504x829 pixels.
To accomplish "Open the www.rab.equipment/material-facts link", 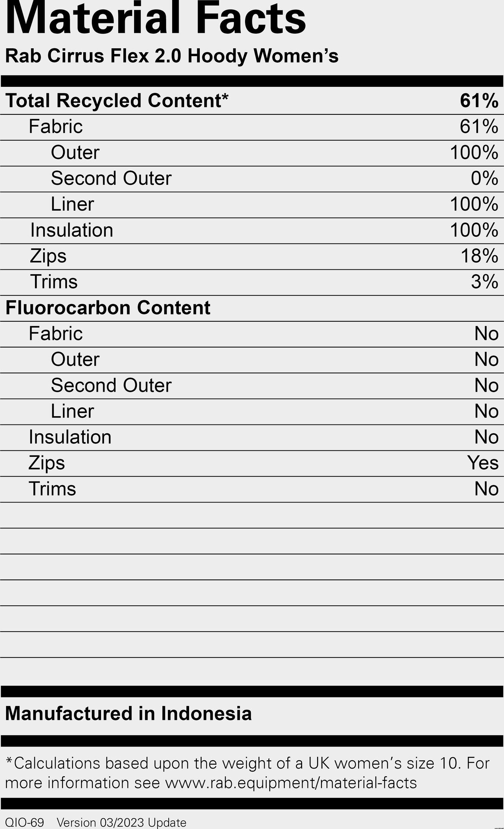I will pyautogui.click(x=291, y=783).
